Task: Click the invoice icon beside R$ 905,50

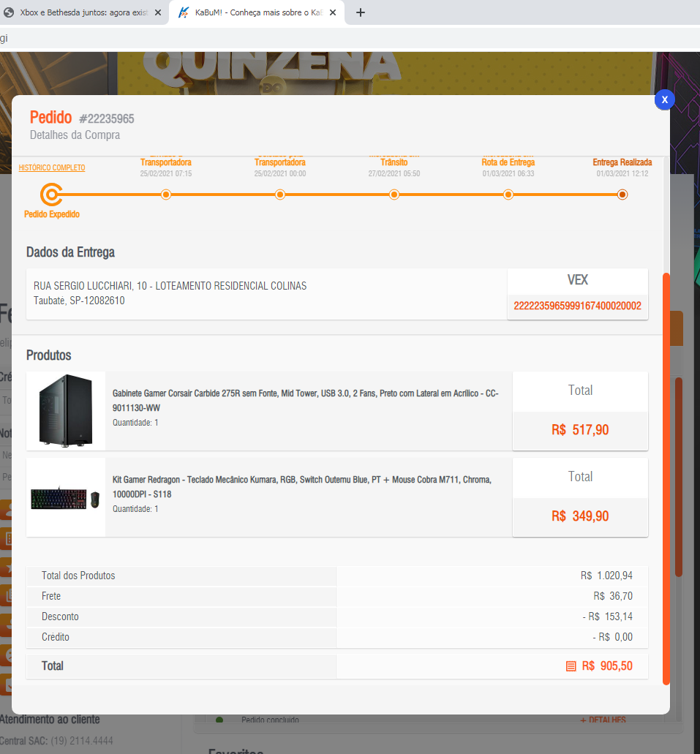Action: point(571,666)
